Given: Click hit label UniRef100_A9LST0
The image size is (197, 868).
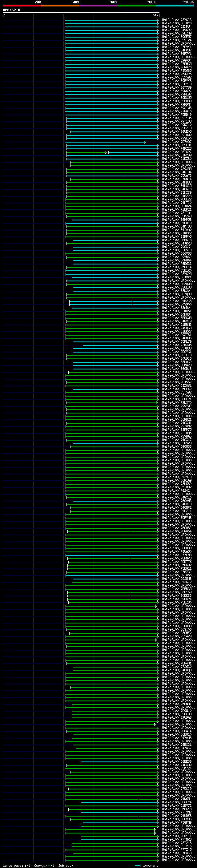Looking at the screenshot, I should tap(177, 402).
